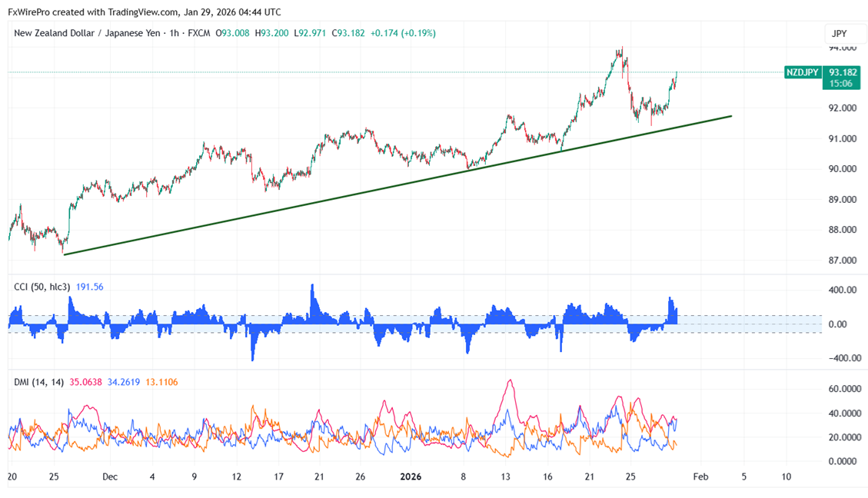This screenshot has height=498, width=868.
Task: Select the current price 93.182 label
Action: [x=842, y=72]
